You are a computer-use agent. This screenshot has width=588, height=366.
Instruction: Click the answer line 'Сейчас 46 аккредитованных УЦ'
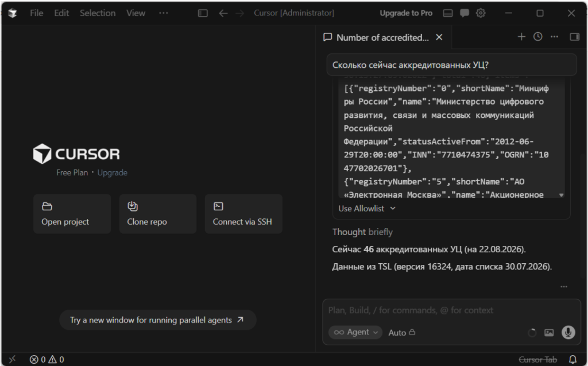[428, 249]
